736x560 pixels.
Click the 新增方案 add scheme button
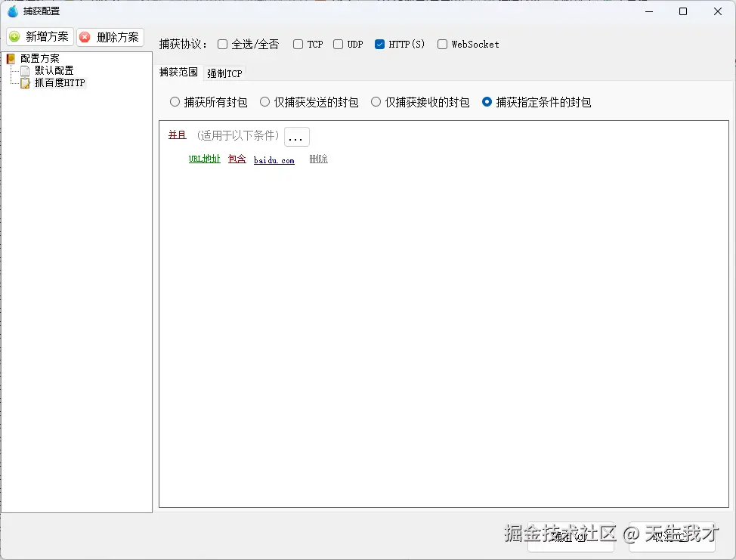(40, 36)
